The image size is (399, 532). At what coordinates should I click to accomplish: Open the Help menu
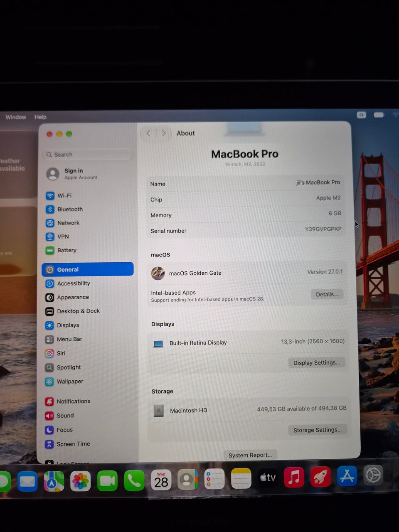point(40,117)
